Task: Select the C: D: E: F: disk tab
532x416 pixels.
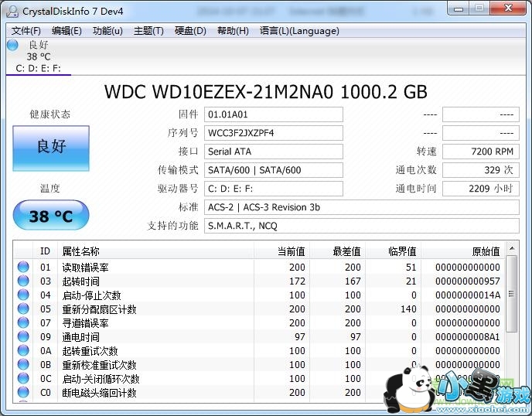Action: point(39,56)
